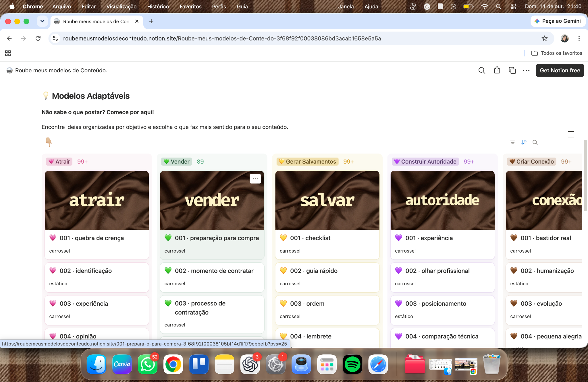Open Trello from the Dock
Viewport: 588px width, 382px height.
(199, 364)
